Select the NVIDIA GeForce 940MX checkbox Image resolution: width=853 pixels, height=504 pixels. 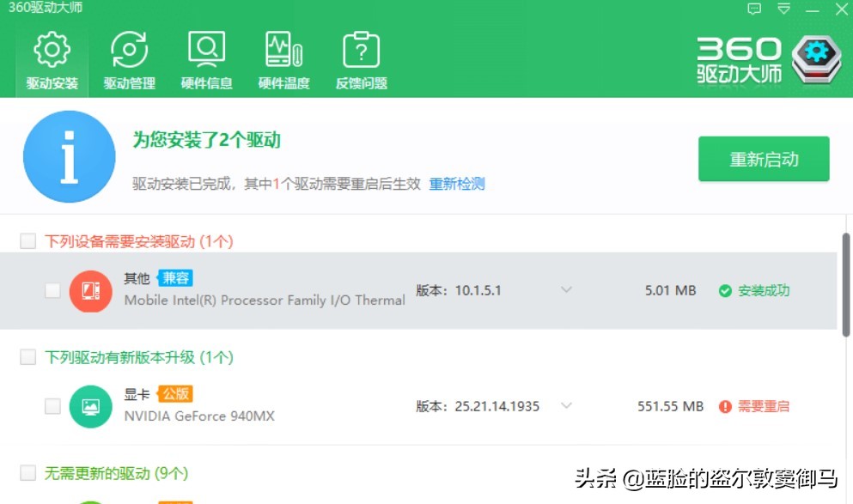[52, 405]
